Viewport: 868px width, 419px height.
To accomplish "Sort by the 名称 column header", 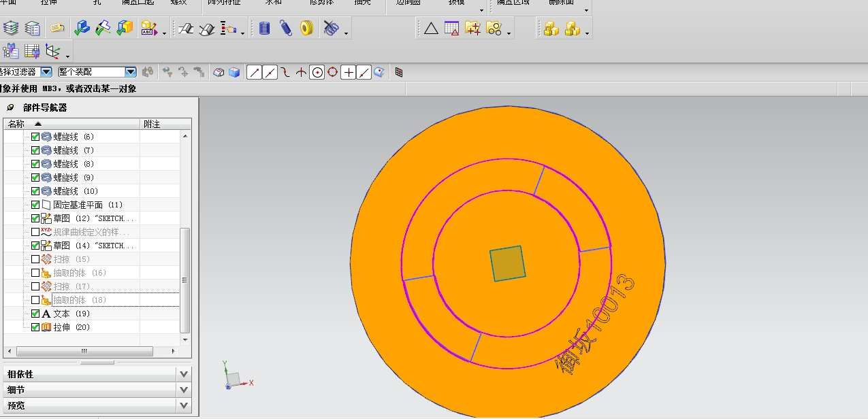I will pyautogui.click(x=16, y=124).
